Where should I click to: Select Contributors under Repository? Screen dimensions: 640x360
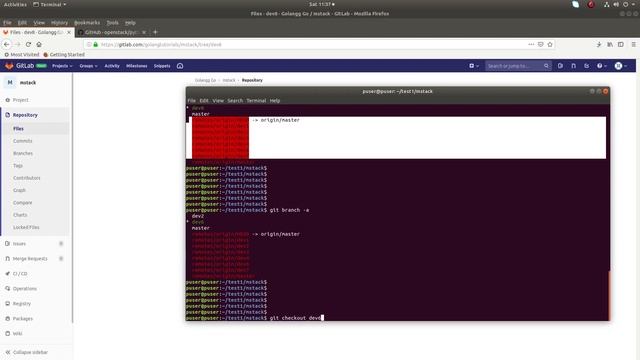(x=27, y=178)
